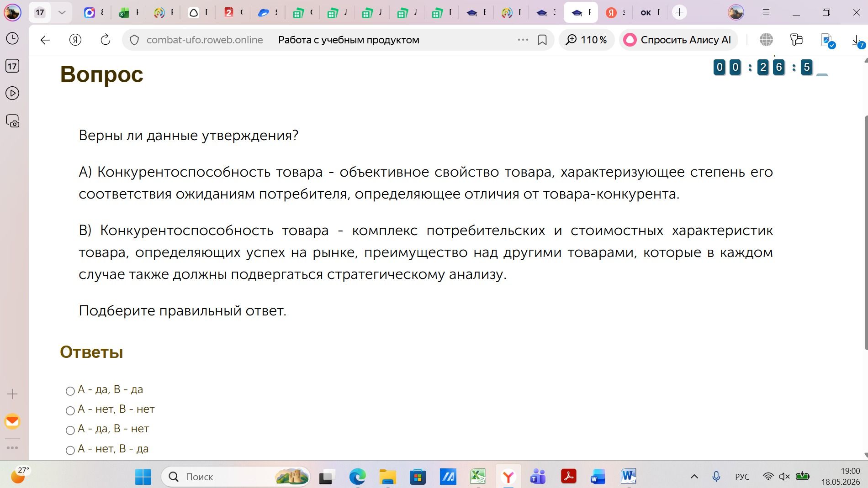Open the Word icon at the right end of the taskbar
Screen dimensions: 868x488
[629, 477]
